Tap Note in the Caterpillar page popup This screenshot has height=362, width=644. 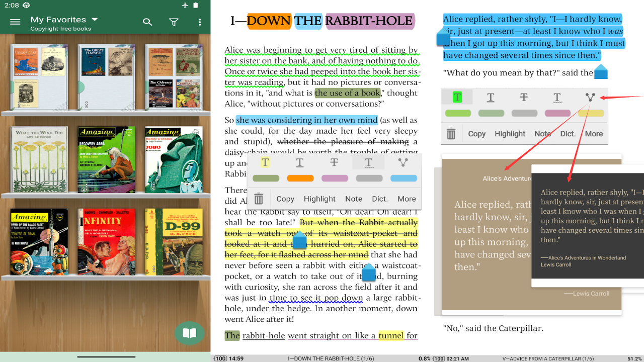(542, 134)
